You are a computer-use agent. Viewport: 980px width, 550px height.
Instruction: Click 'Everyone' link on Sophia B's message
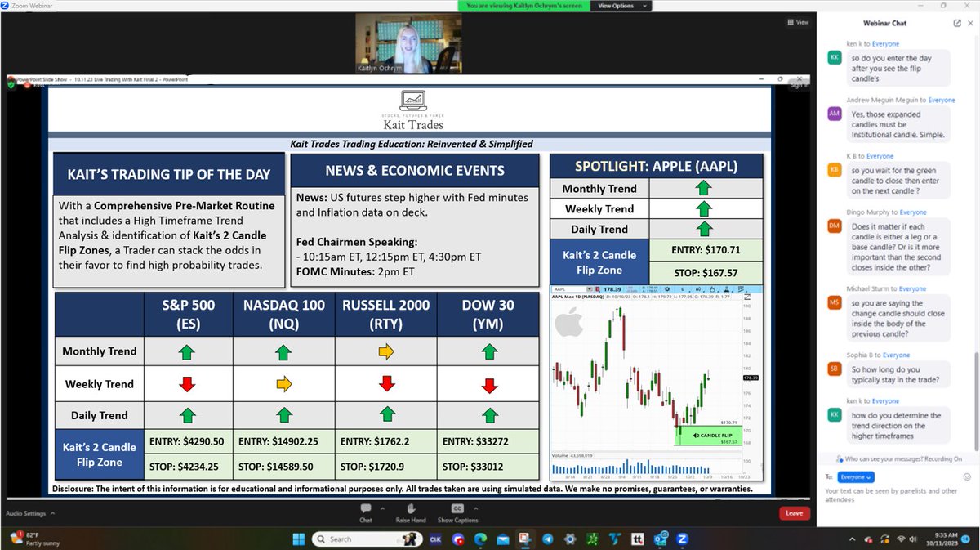pos(898,355)
